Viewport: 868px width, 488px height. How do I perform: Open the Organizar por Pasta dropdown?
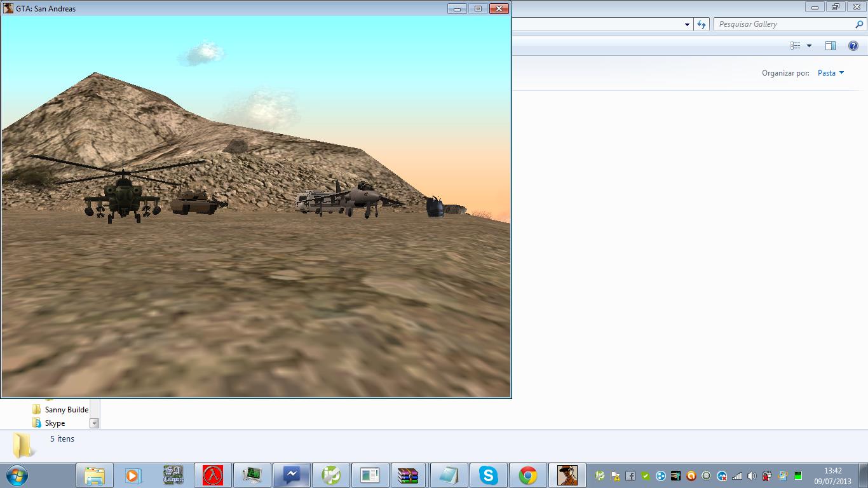tap(831, 73)
